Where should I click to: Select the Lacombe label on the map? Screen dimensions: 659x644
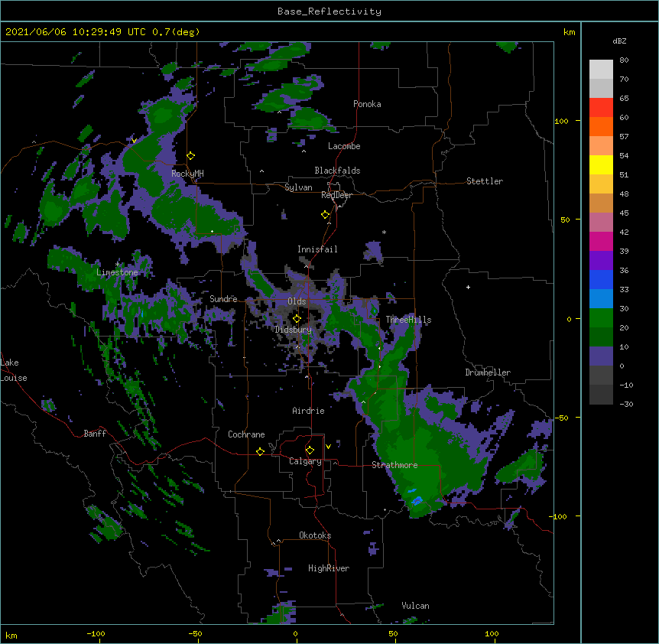click(x=344, y=146)
